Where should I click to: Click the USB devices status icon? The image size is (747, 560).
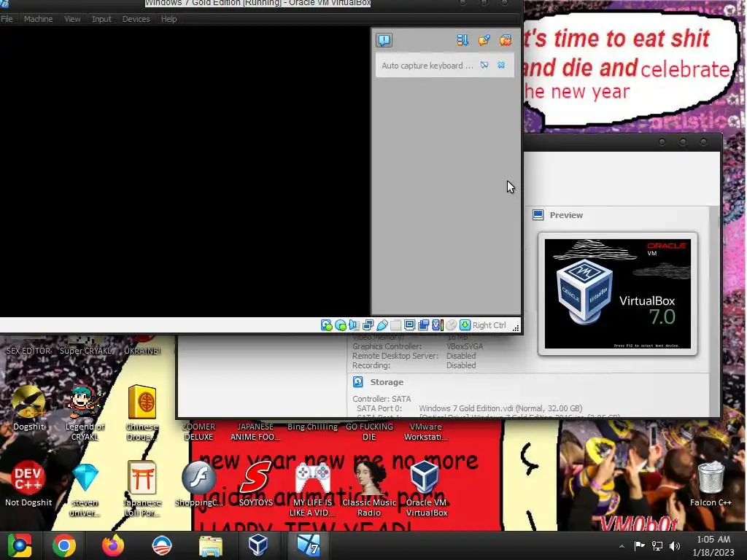[382, 325]
